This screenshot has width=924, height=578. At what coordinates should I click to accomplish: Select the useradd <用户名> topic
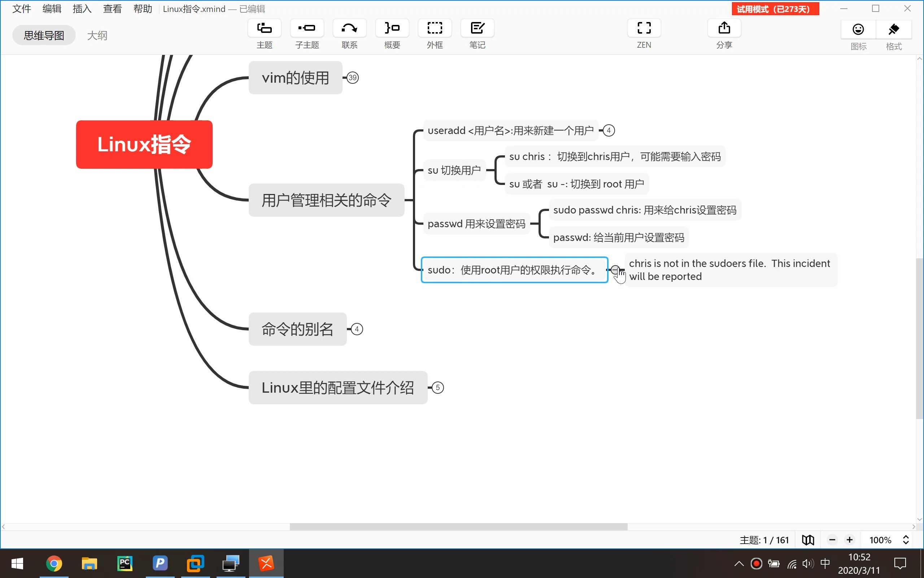coord(510,130)
